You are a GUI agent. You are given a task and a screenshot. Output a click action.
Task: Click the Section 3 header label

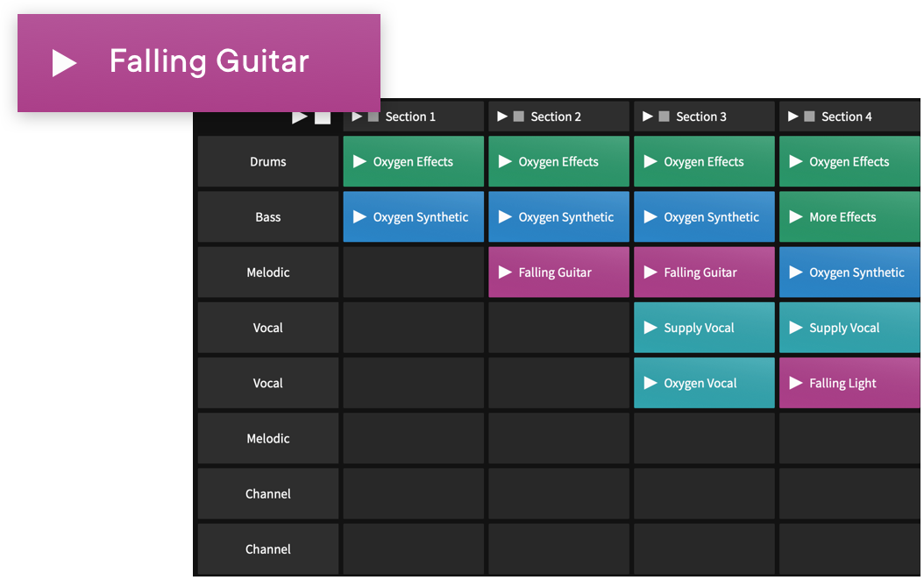[701, 117]
